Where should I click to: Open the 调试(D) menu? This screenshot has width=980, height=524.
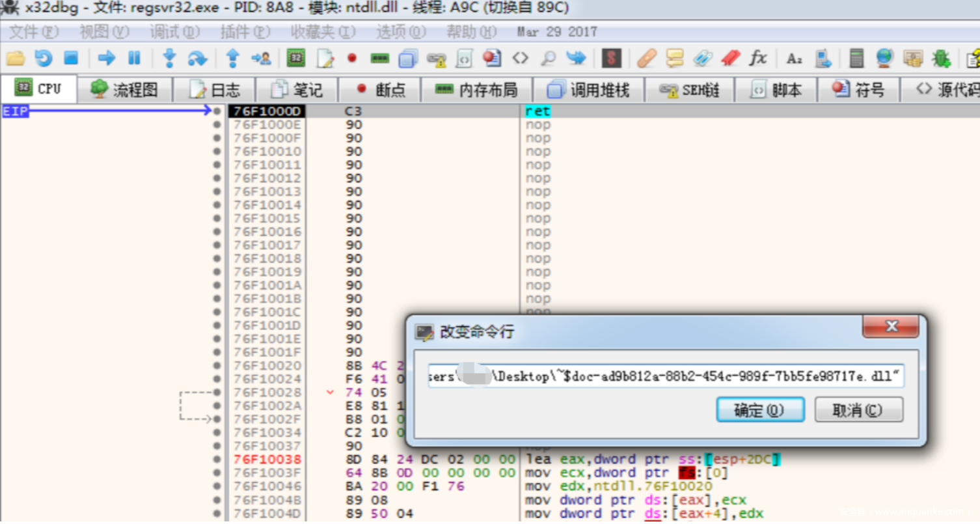pyautogui.click(x=174, y=32)
